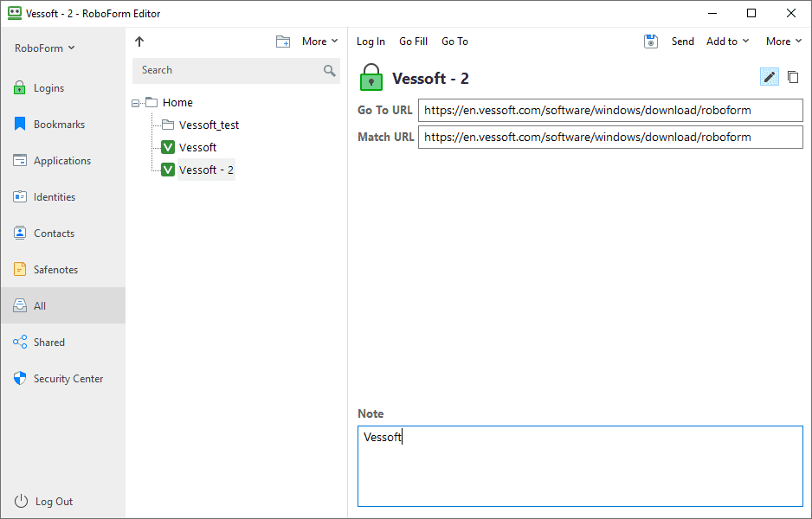This screenshot has width=812, height=519.
Task: Click the Go To button
Action: coord(454,42)
